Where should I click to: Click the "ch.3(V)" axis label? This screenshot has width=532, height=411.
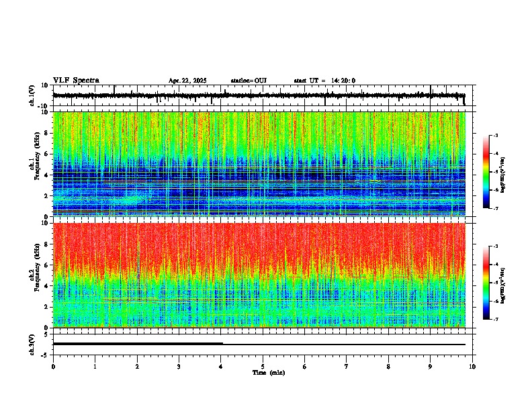coord(32,345)
